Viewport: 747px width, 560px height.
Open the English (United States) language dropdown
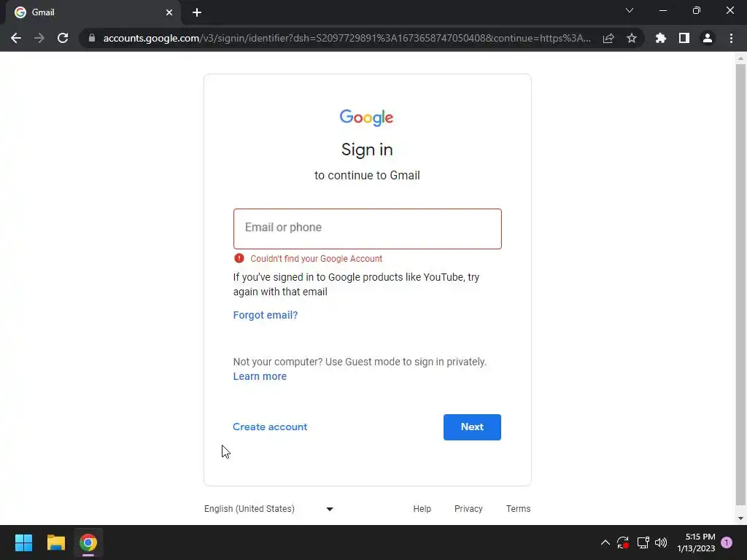pyautogui.click(x=268, y=508)
